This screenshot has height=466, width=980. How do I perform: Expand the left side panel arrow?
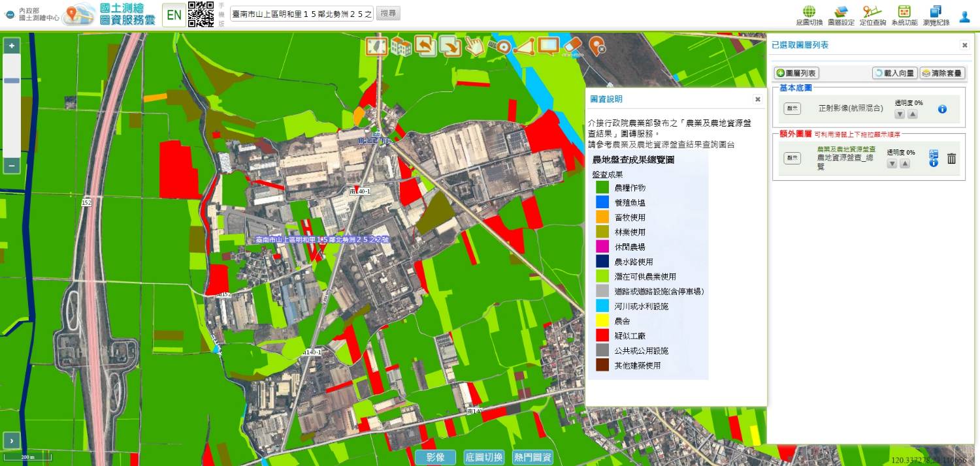click(x=12, y=441)
